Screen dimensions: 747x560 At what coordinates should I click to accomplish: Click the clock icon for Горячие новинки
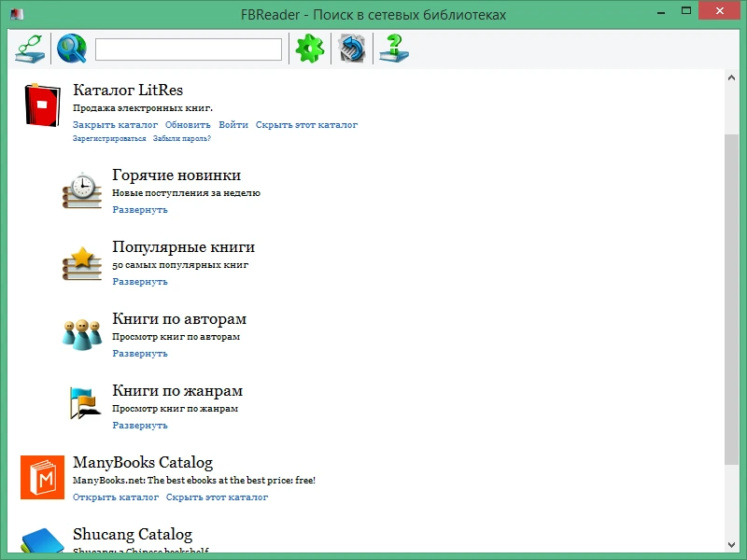pyautogui.click(x=82, y=190)
